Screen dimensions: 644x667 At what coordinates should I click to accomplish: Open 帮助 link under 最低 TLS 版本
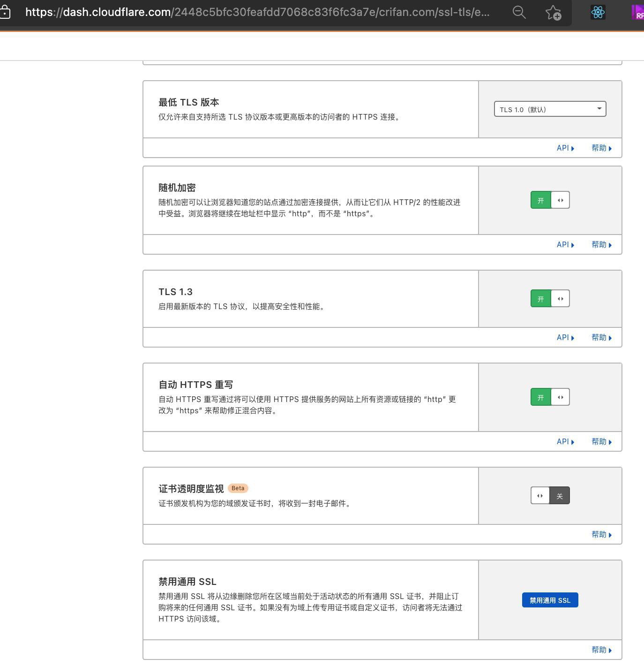point(601,148)
